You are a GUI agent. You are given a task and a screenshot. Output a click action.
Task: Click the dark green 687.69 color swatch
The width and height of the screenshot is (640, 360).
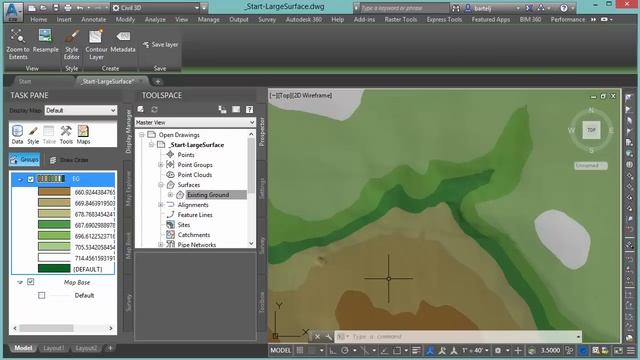[54, 224]
